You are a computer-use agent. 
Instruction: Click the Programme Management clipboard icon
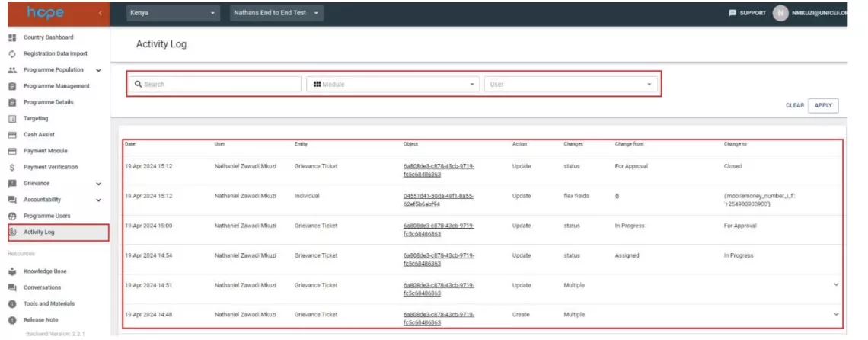click(x=12, y=86)
